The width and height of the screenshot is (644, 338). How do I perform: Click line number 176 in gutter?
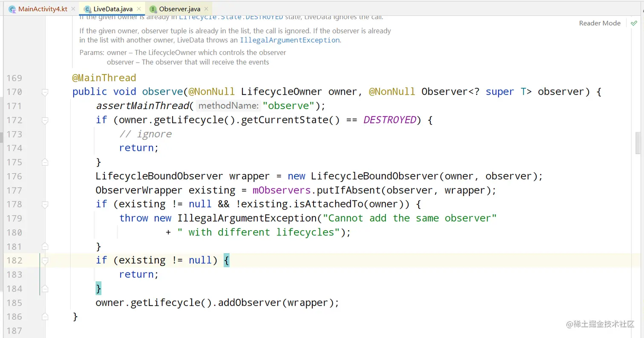point(14,176)
